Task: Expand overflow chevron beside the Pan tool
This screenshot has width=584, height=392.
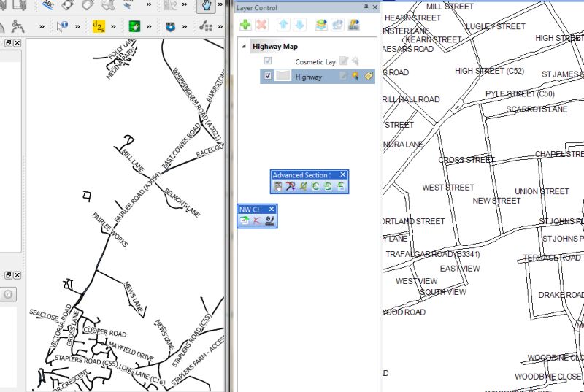Action: 220,4
